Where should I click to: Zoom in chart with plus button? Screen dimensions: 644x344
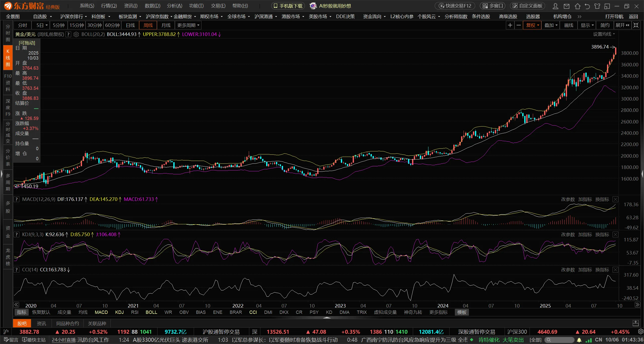click(510, 25)
